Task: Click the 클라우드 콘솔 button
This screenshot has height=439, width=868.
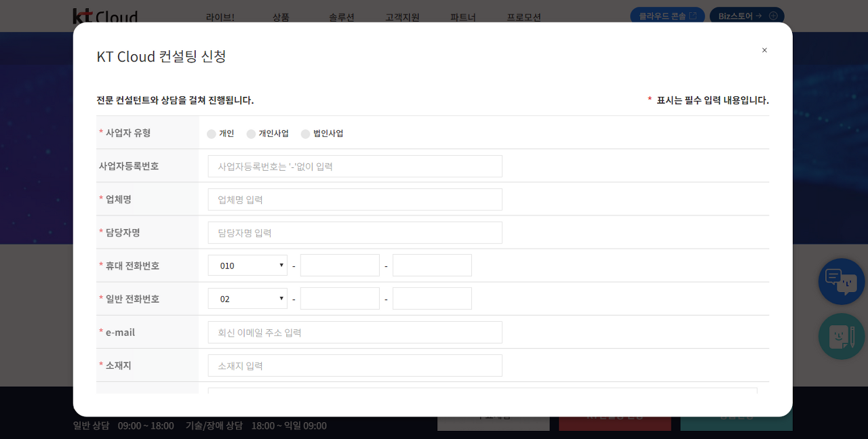Action: tap(667, 16)
